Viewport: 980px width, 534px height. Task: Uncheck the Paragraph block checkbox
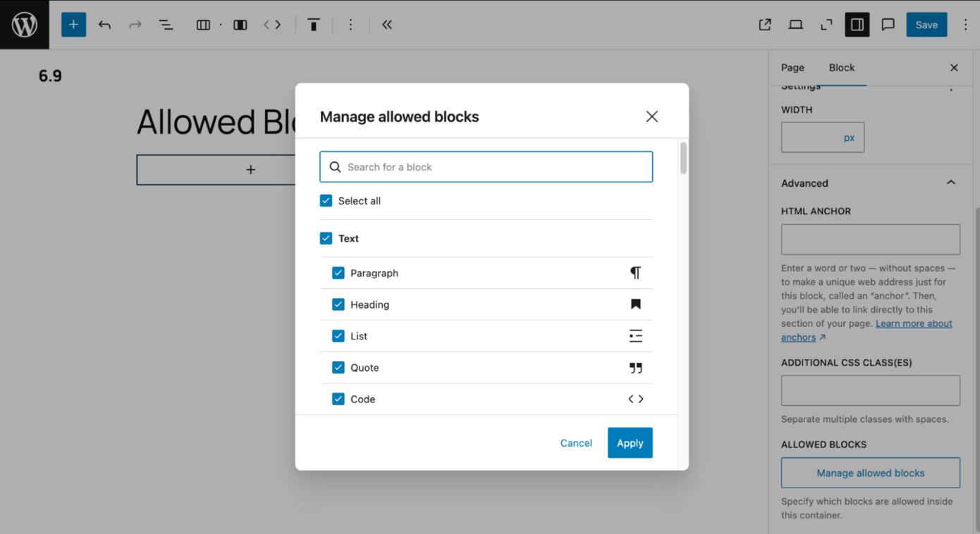338,273
